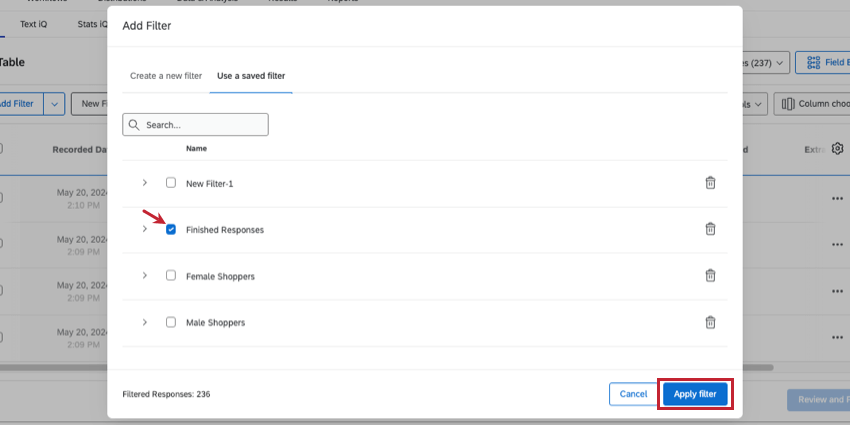Tick the Male Shoppers checkbox
Image resolution: width=850 pixels, height=425 pixels.
click(171, 322)
